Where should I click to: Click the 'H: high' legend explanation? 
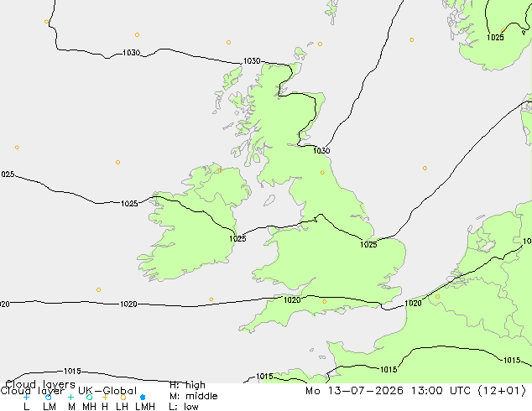click(187, 385)
